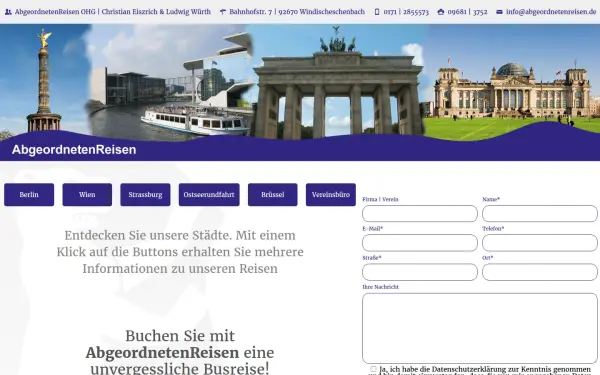Click the company people icon in top bar
This screenshot has width=600, height=375.
click(x=8, y=12)
